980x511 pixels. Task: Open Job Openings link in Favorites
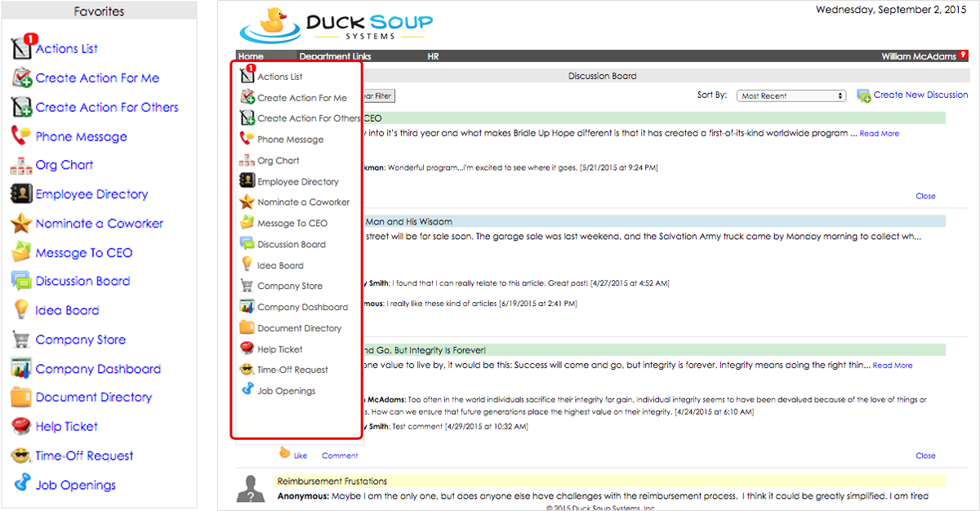75,485
